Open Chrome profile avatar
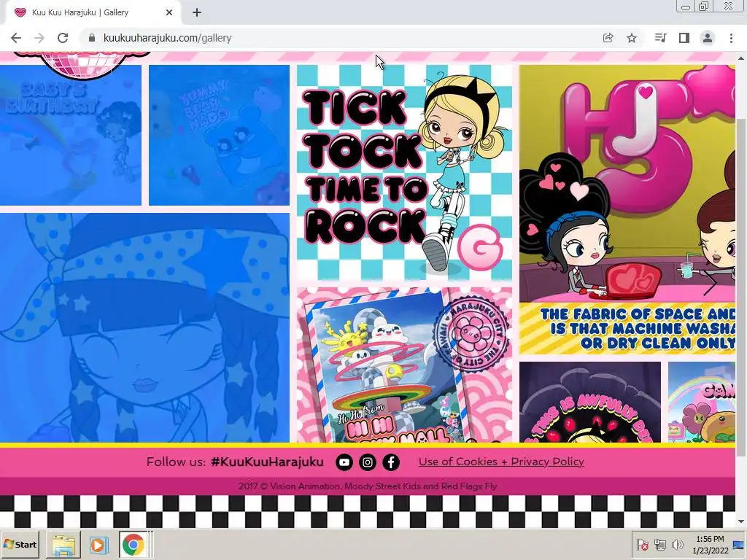This screenshot has width=747, height=560. point(708,38)
